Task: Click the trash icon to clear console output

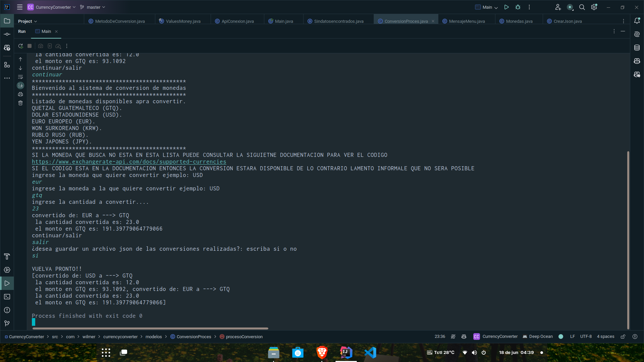Action: (x=20, y=103)
